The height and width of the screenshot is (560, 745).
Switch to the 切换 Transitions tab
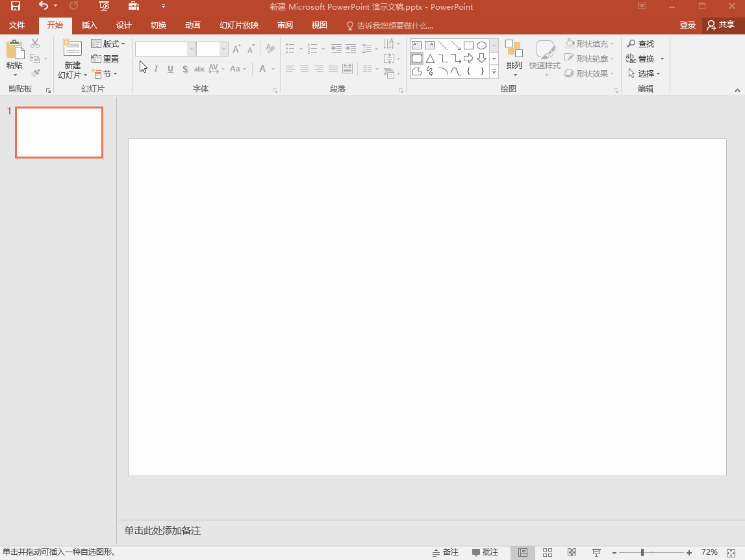pos(158,25)
